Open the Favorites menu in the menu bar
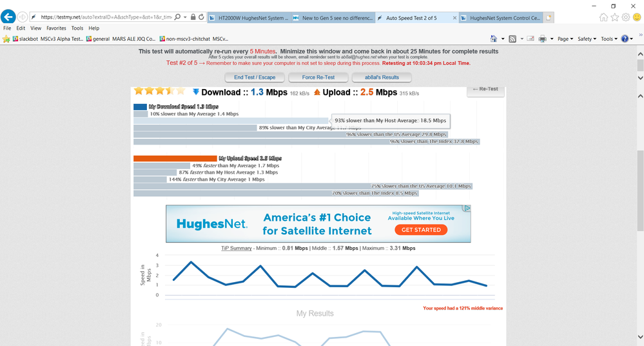644x346 pixels. [x=56, y=28]
